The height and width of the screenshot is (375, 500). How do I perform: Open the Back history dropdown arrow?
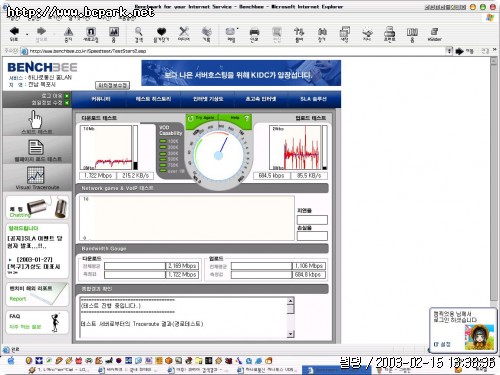pos(27,34)
